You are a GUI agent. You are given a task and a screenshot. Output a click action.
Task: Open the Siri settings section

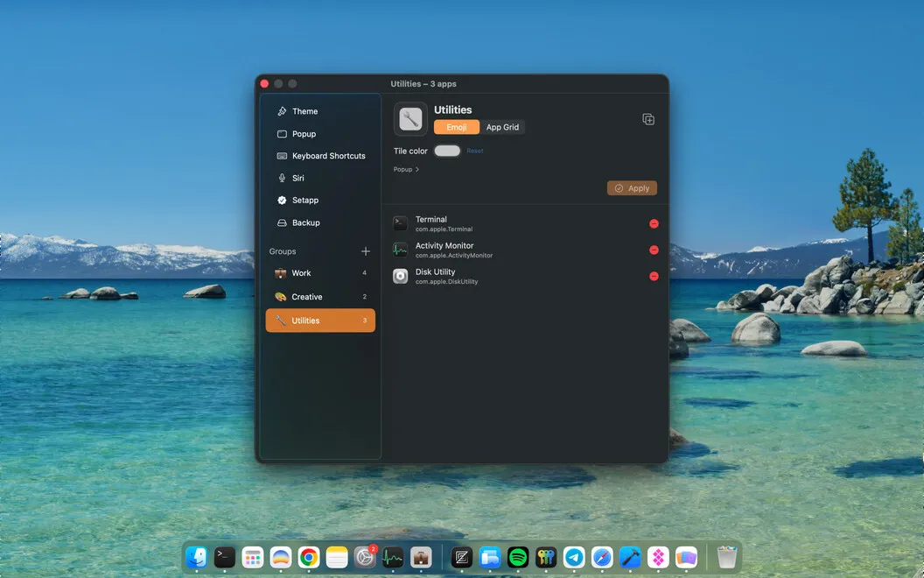(320, 178)
